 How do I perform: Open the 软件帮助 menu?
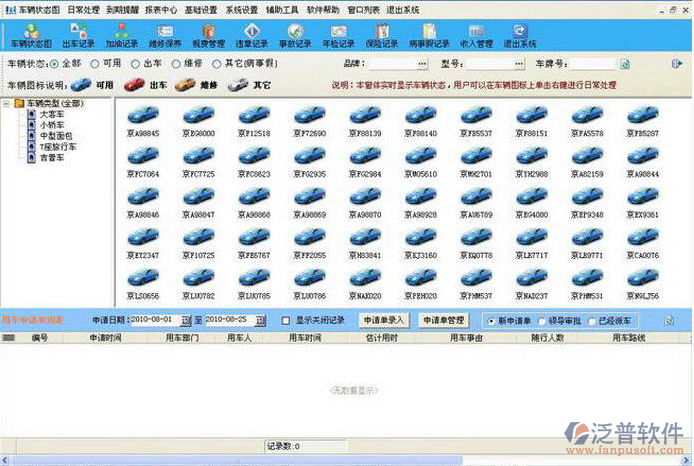pos(323,10)
